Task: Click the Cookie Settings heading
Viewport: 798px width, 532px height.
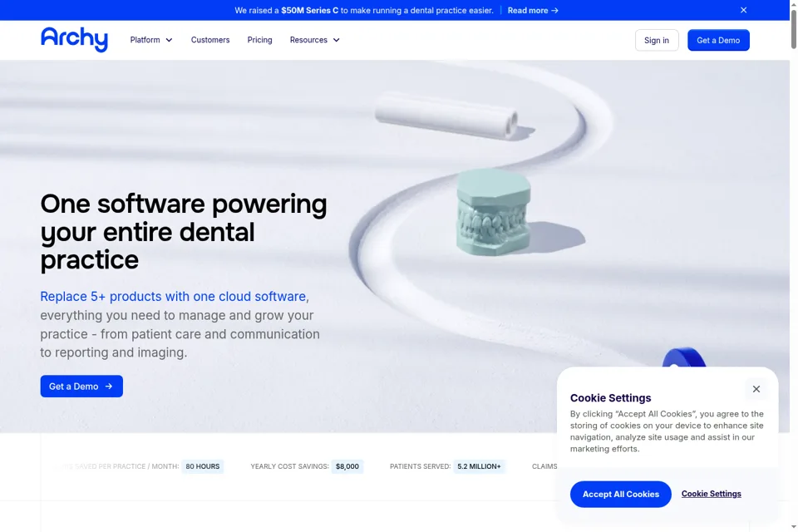Action: (x=610, y=397)
